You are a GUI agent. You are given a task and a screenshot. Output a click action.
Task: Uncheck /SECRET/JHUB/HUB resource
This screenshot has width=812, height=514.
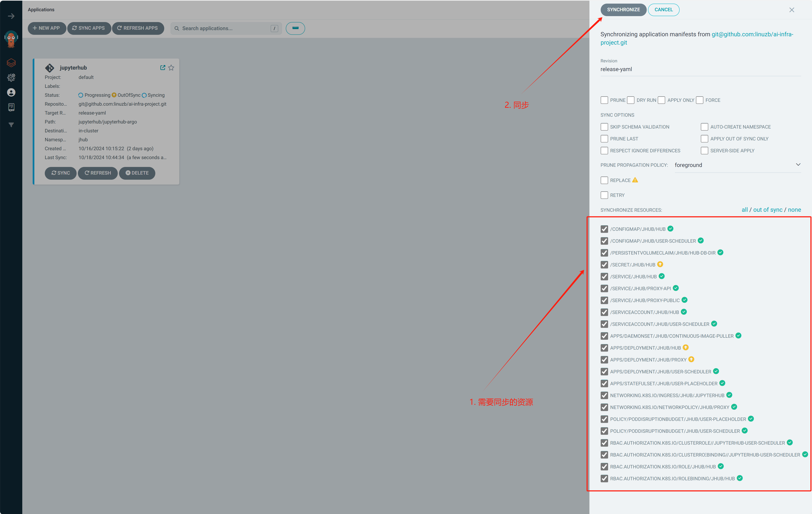click(x=604, y=265)
